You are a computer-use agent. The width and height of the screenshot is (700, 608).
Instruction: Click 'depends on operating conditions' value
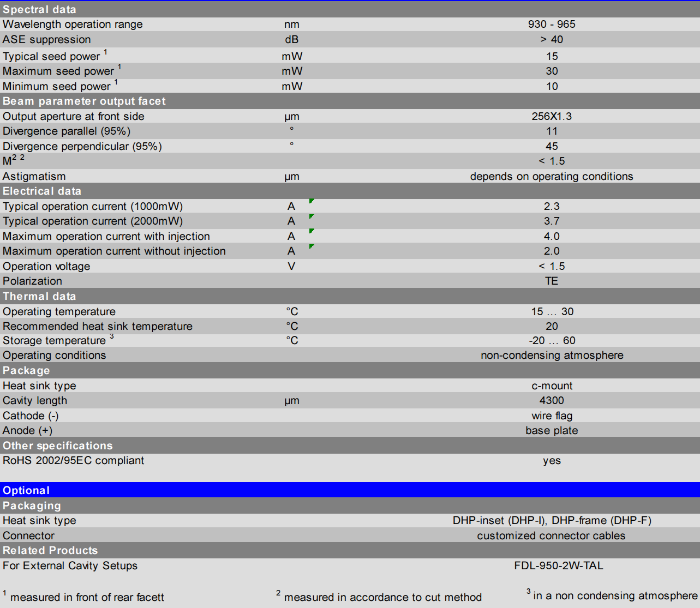(x=552, y=177)
